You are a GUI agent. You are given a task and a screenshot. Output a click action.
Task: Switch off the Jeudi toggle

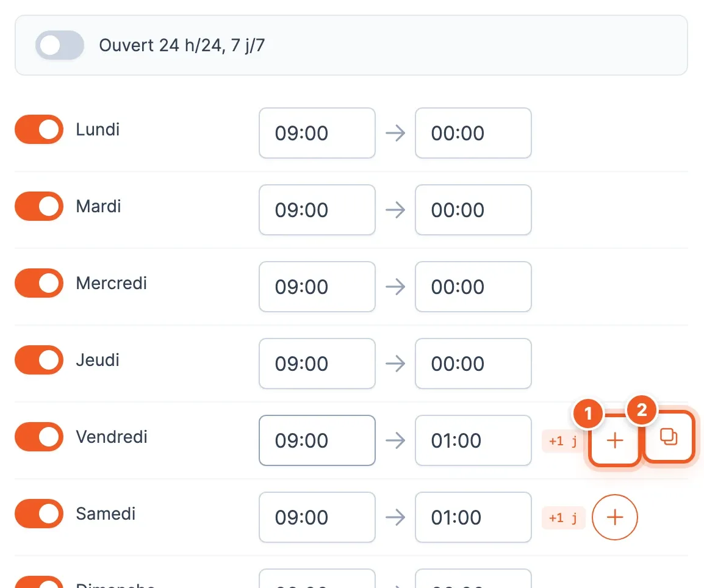click(x=39, y=359)
